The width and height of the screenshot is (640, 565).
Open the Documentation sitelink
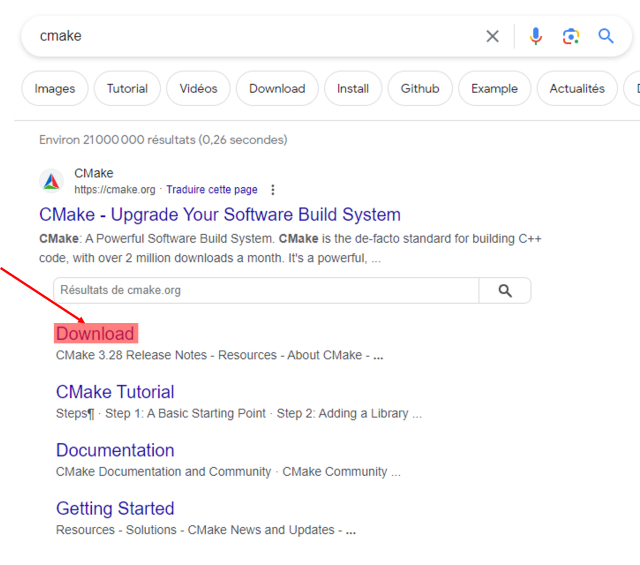[115, 450]
